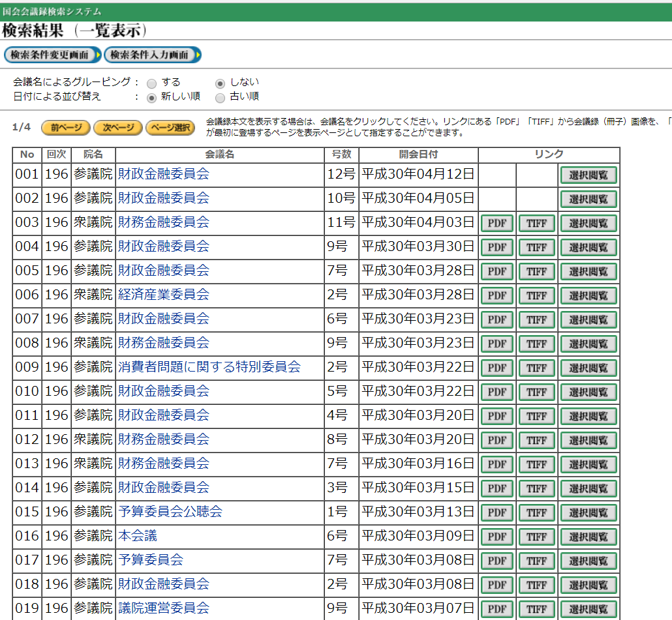Select しない for meeting name grouping
Viewport: 672px width, 620px height.
pos(221,83)
